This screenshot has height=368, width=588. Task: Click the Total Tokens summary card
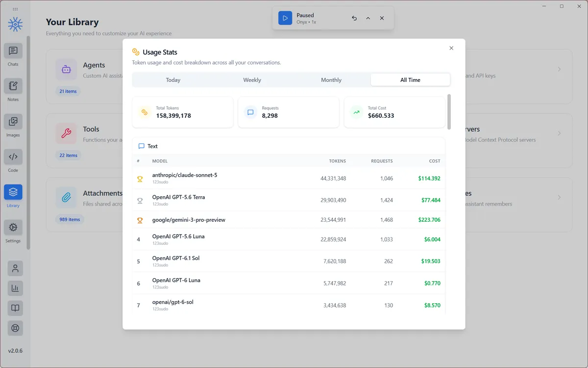pyautogui.click(x=183, y=112)
